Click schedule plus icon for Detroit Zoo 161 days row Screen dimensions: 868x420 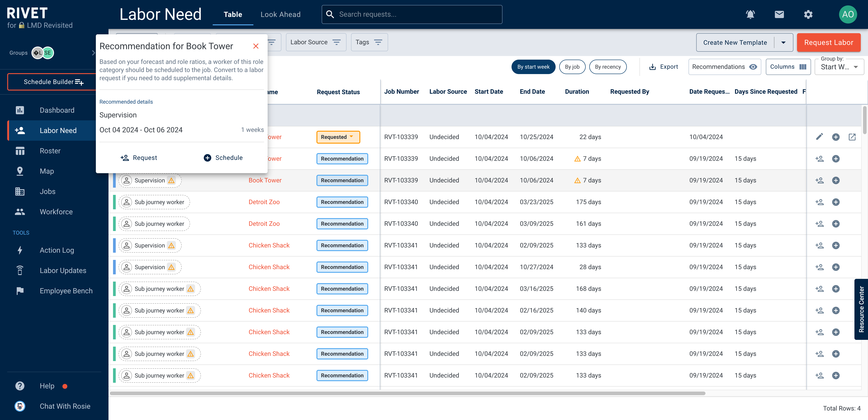836,224
